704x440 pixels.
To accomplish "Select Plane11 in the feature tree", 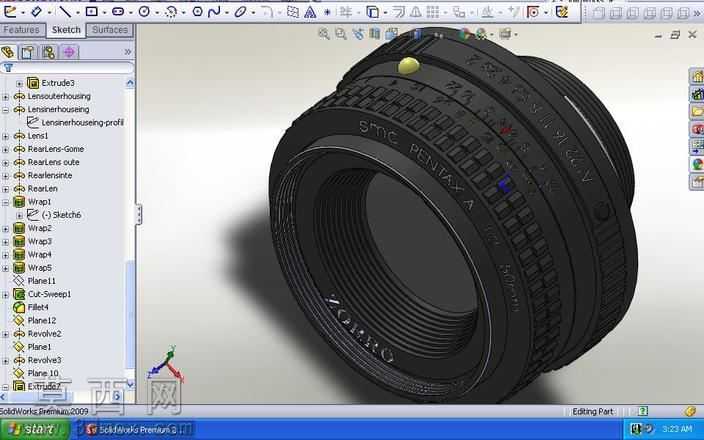I will pos(41,281).
